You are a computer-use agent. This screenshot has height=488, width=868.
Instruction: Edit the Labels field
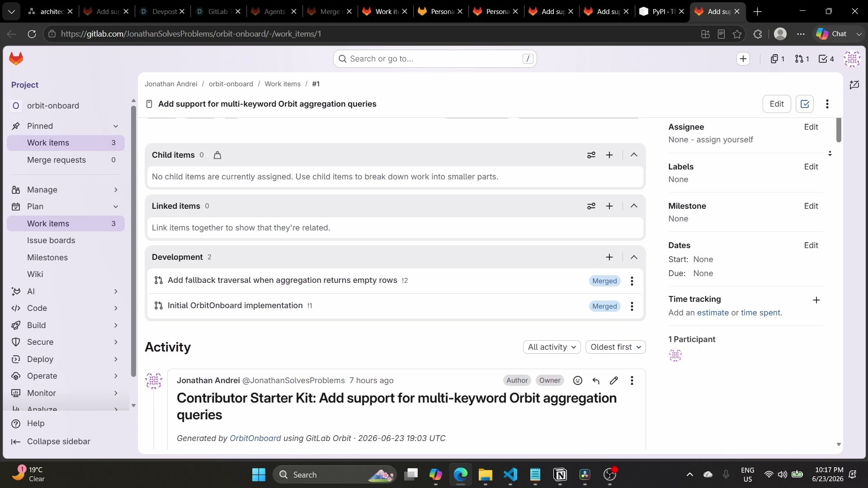811,167
